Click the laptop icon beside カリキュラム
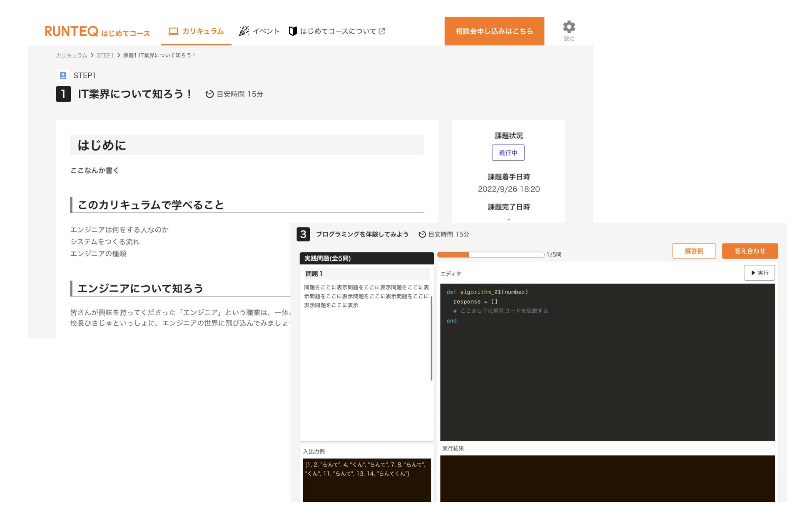This screenshot has width=812, height=526. coord(173,31)
